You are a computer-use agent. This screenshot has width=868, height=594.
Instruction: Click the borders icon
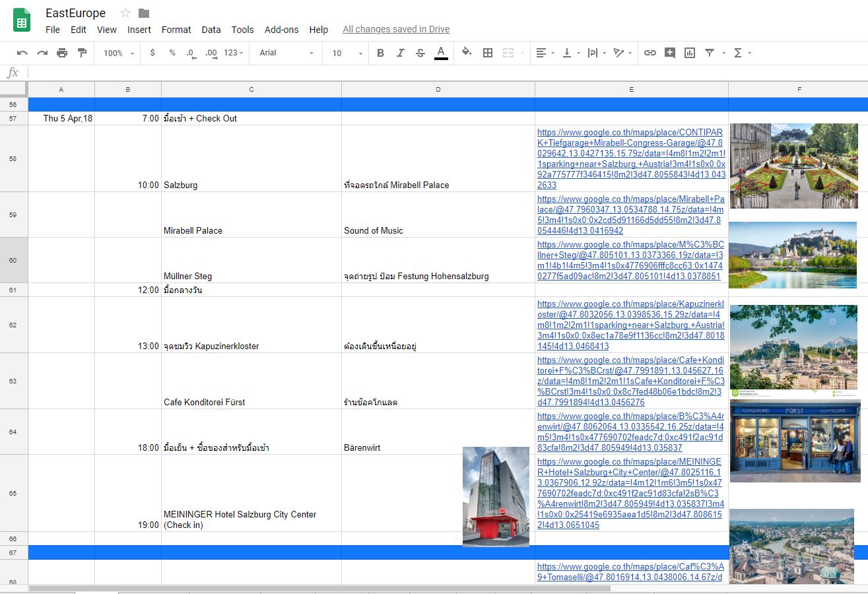pyautogui.click(x=488, y=53)
